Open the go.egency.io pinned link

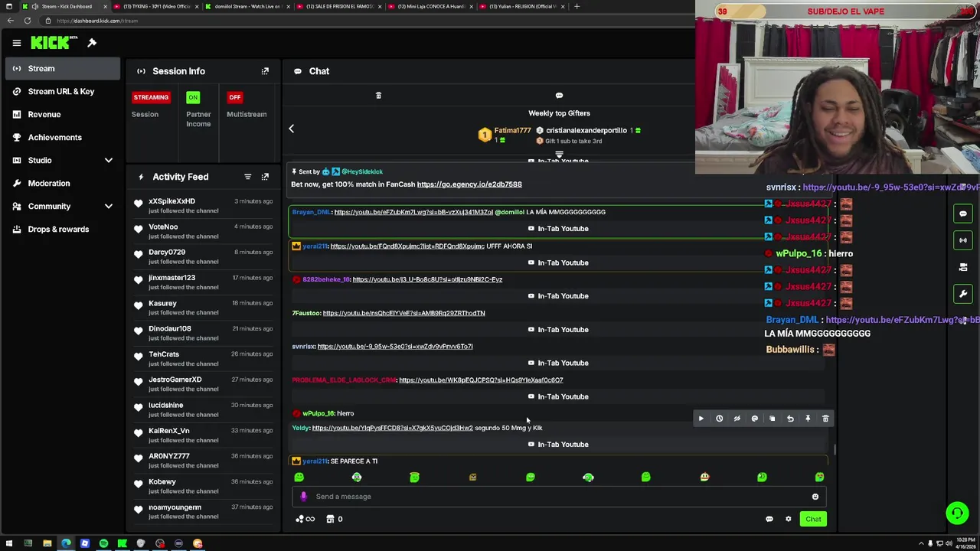tap(469, 184)
